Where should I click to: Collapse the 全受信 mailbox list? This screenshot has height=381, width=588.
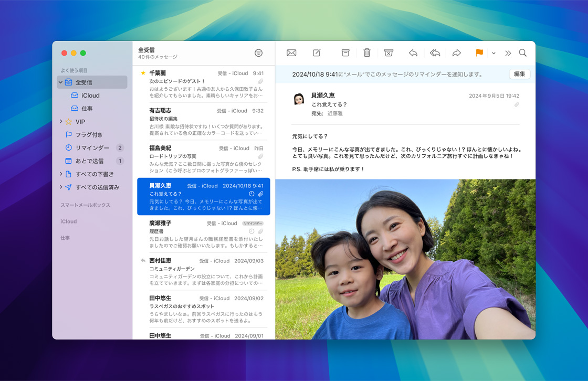pos(61,82)
